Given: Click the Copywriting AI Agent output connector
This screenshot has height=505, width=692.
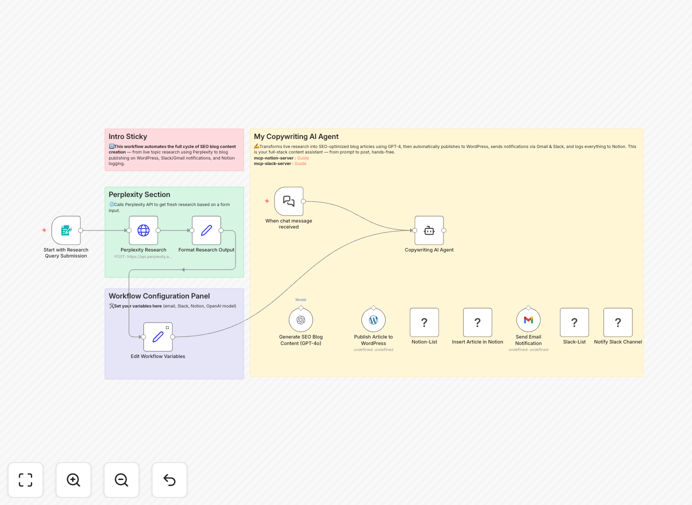Looking at the screenshot, I should [x=444, y=230].
